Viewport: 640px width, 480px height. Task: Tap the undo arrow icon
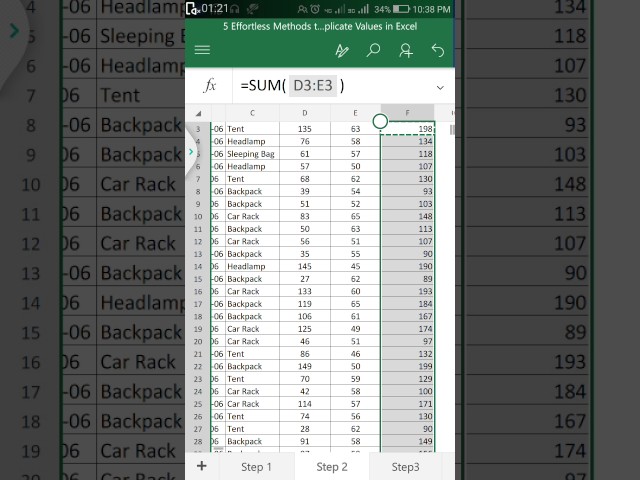pos(438,51)
